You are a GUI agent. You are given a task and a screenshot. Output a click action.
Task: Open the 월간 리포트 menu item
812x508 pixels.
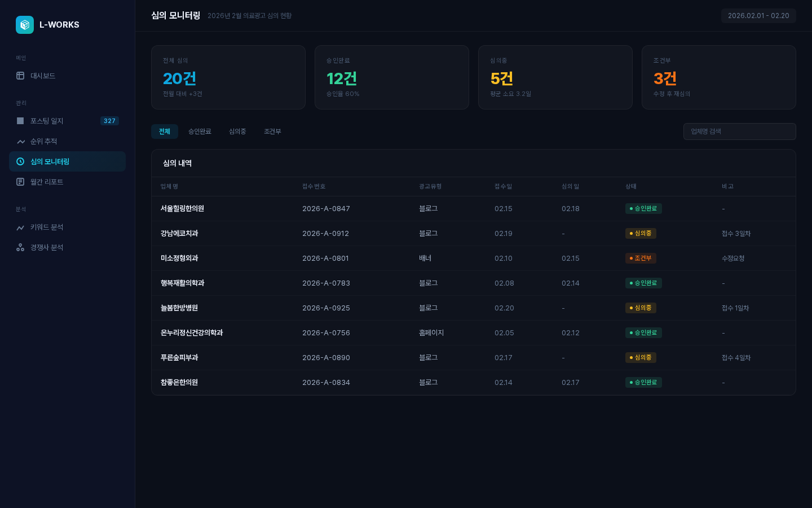[x=47, y=182]
